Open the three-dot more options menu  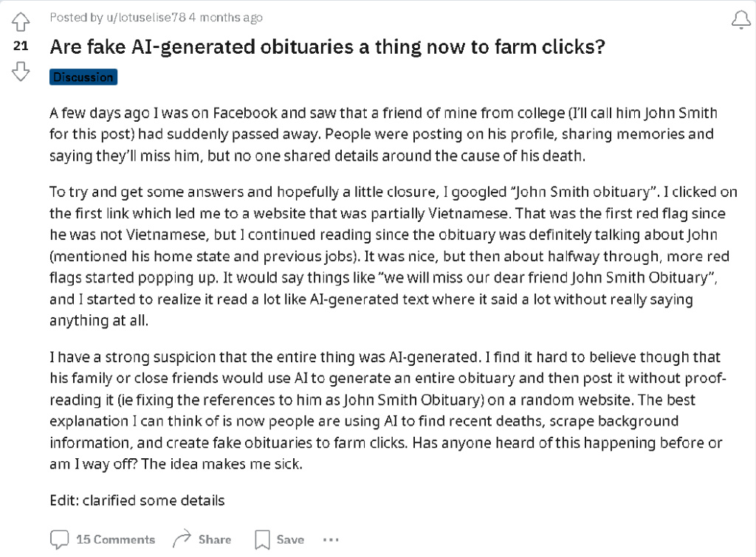coord(331,539)
